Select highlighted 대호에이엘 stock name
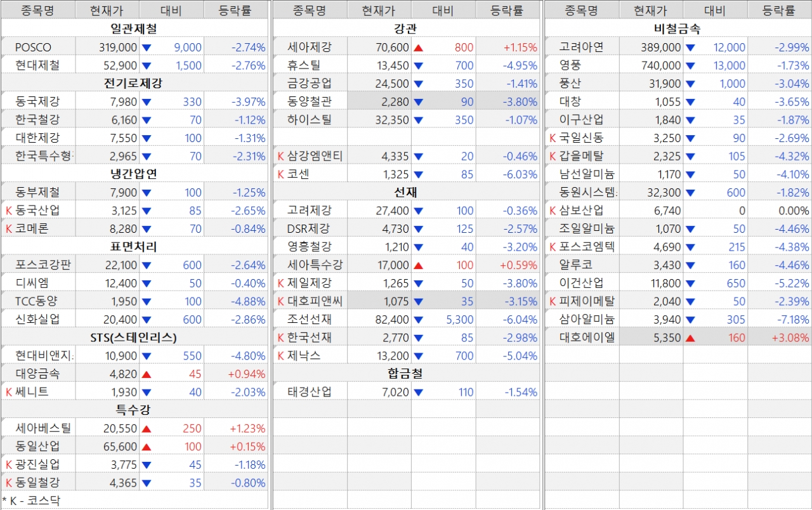Image resolution: width=812 pixels, height=510 pixels. click(587, 337)
